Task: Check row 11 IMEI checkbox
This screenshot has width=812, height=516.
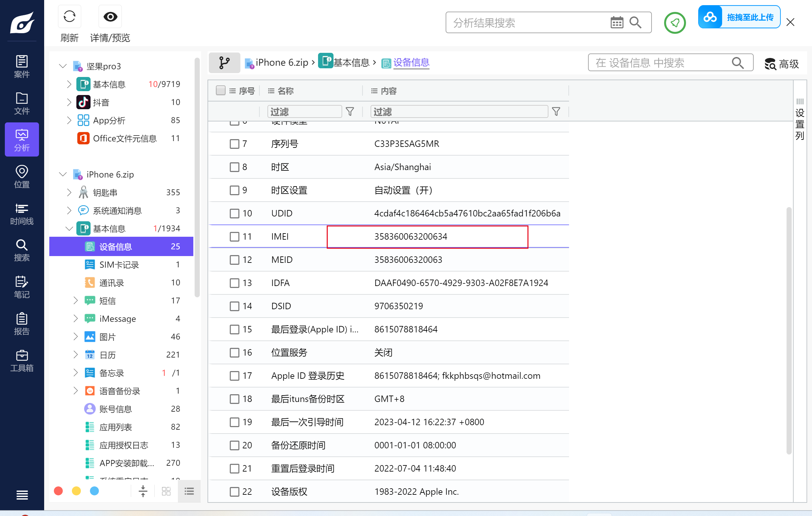Action: point(234,237)
